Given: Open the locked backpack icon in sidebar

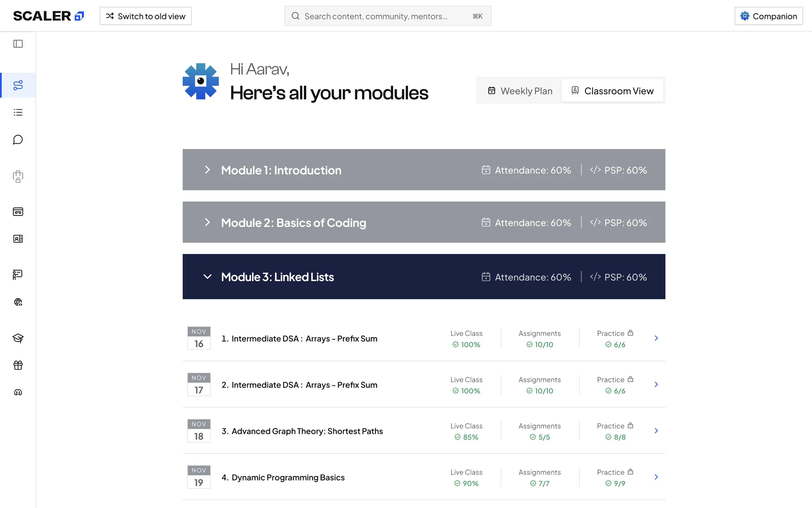Looking at the screenshot, I should 18,176.
